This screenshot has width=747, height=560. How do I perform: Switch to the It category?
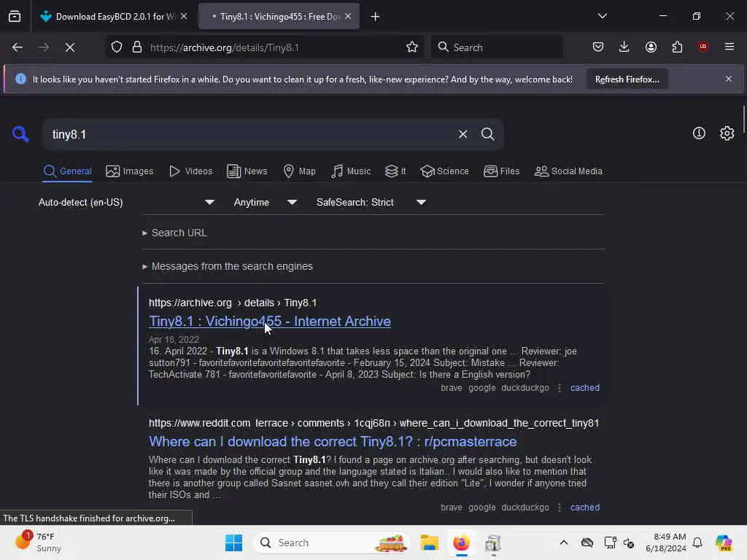click(x=395, y=171)
